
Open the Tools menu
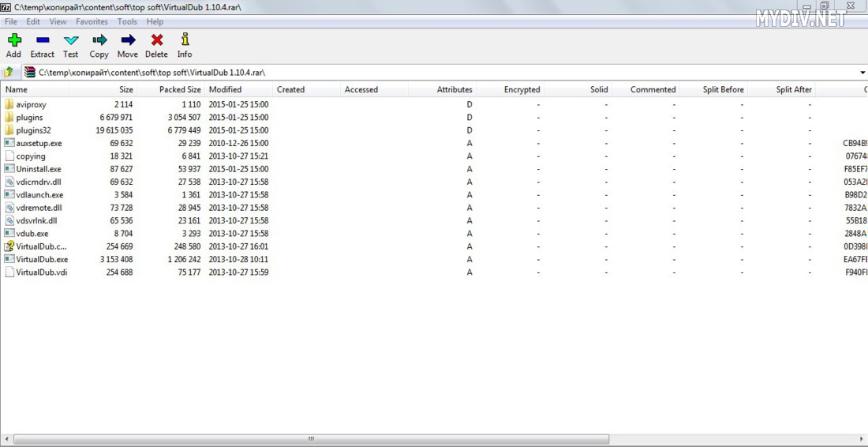pyautogui.click(x=127, y=21)
